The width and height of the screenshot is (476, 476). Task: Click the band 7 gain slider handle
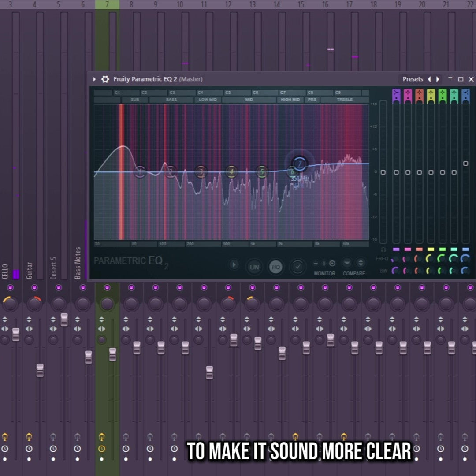pyautogui.click(x=465, y=164)
